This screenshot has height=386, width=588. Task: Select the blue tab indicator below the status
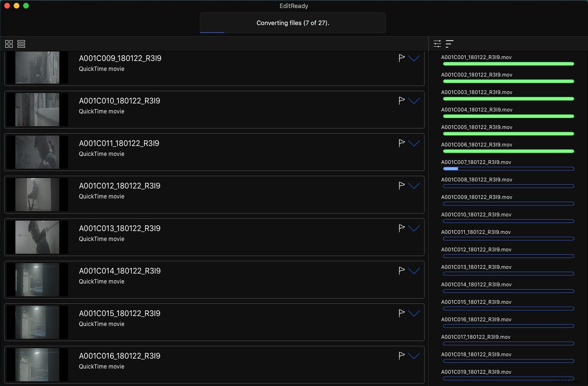point(212,32)
